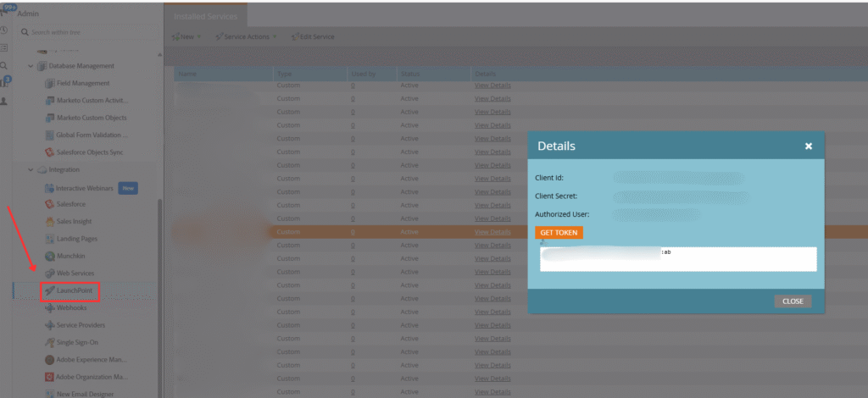Select Web Services in the tree

(74, 272)
